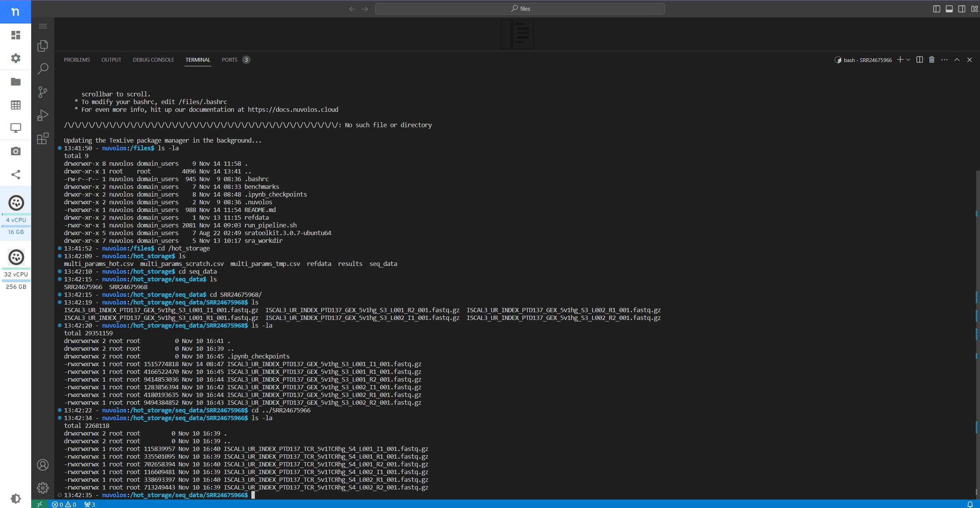Open the Manage gear menu
The width and height of the screenshot is (980, 508).
[x=43, y=488]
